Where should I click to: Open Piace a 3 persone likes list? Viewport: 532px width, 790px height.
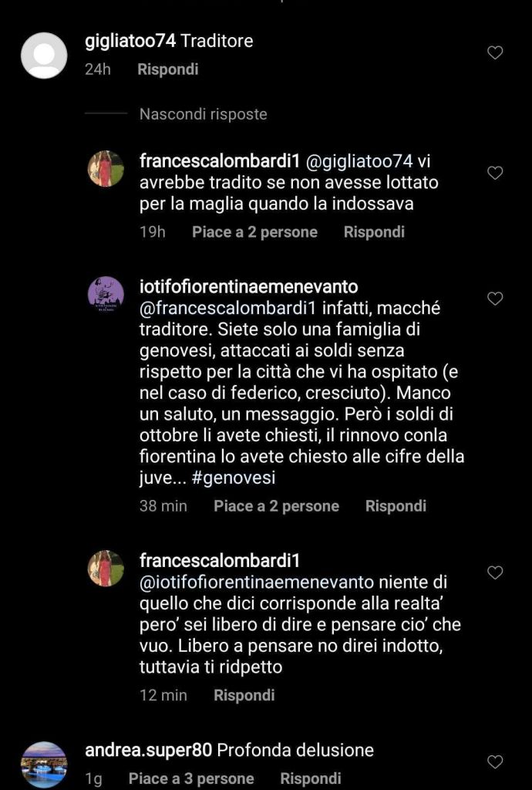[191, 778]
